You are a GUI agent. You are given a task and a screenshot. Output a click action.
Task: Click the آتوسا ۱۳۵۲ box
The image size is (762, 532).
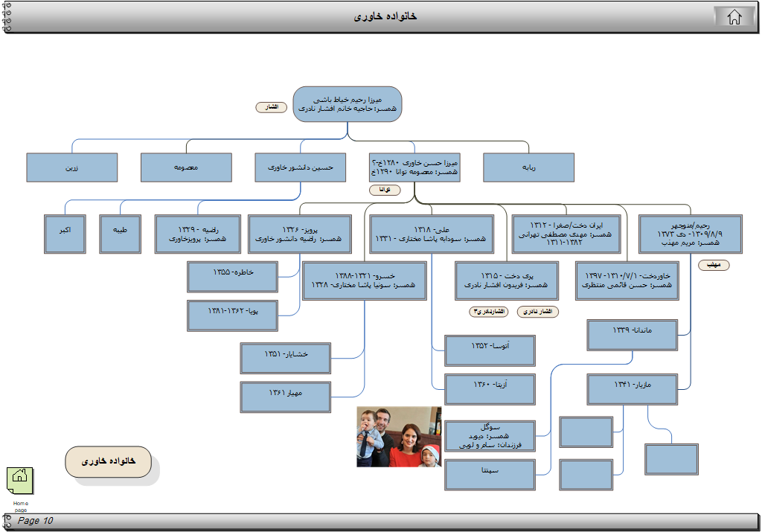490,350
